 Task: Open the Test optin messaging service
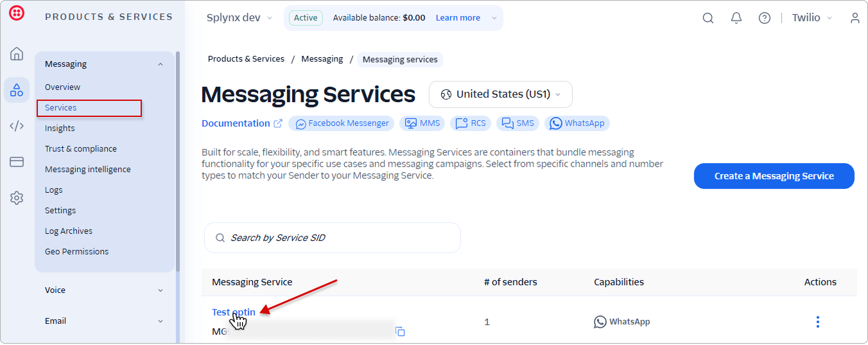click(234, 312)
